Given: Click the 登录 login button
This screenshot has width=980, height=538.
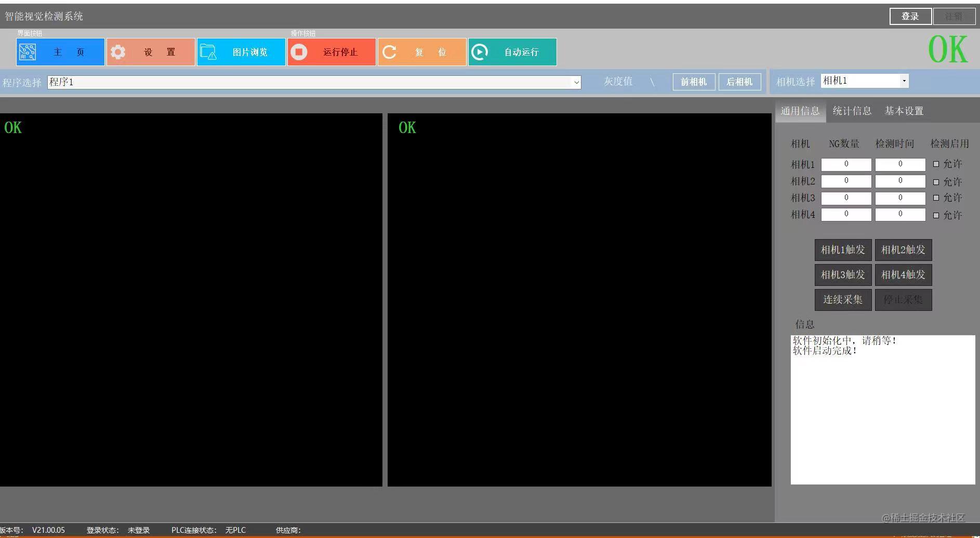Looking at the screenshot, I should click(x=910, y=17).
